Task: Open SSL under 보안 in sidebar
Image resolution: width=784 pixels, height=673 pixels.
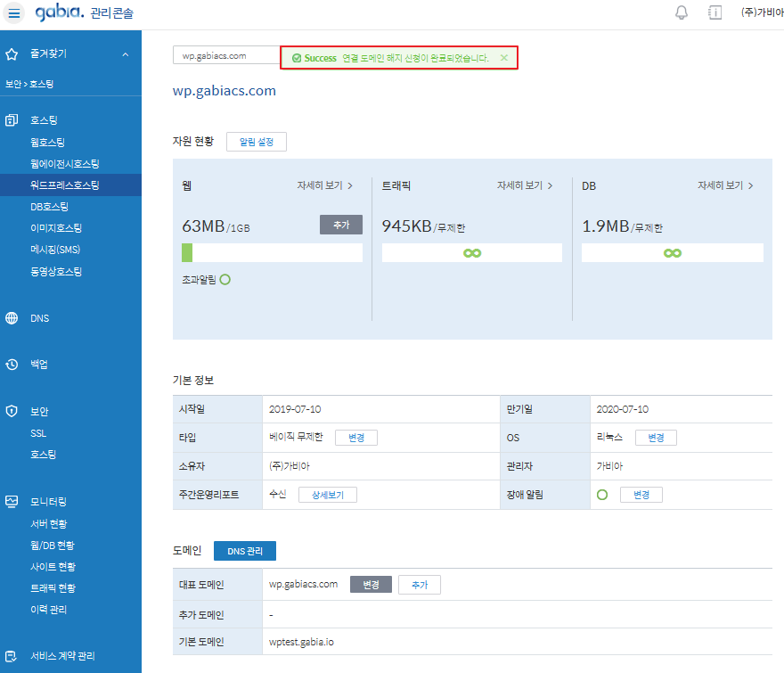Action: [x=38, y=433]
